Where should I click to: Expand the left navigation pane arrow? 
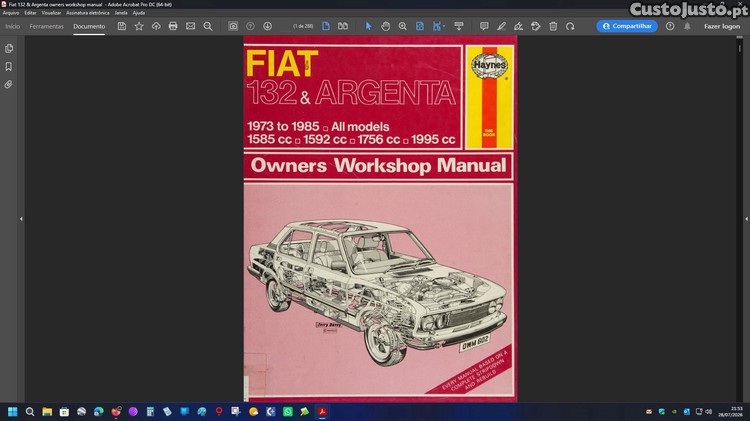point(21,219)
